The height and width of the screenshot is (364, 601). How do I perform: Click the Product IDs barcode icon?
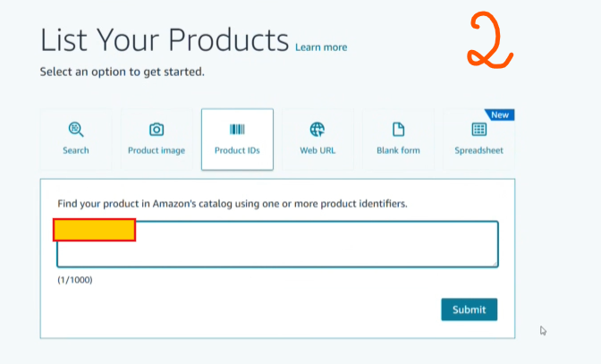237,130
